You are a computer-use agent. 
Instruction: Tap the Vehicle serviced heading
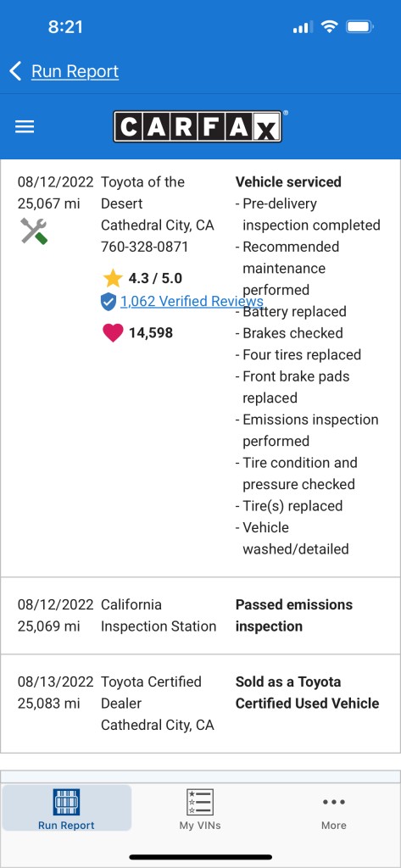pyautogui.click(x=288, y=182)
